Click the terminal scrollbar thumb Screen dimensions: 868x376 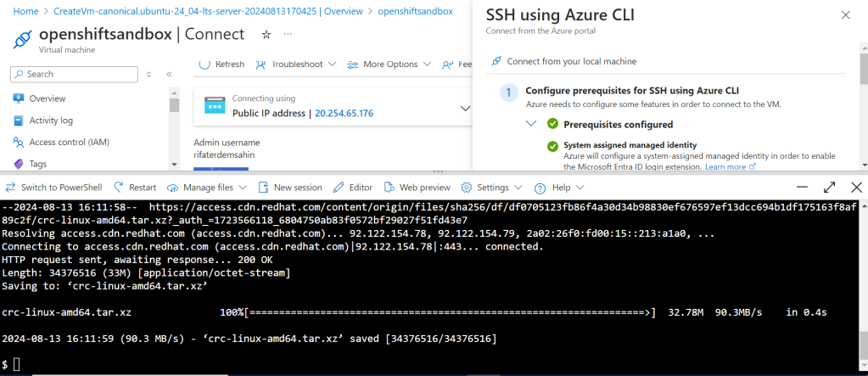864,346
